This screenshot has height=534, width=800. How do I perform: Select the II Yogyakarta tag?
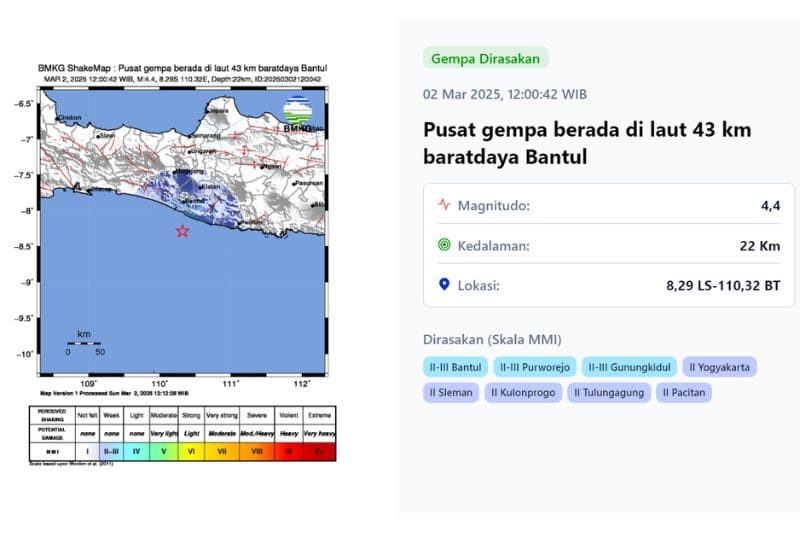pos(719,367)
